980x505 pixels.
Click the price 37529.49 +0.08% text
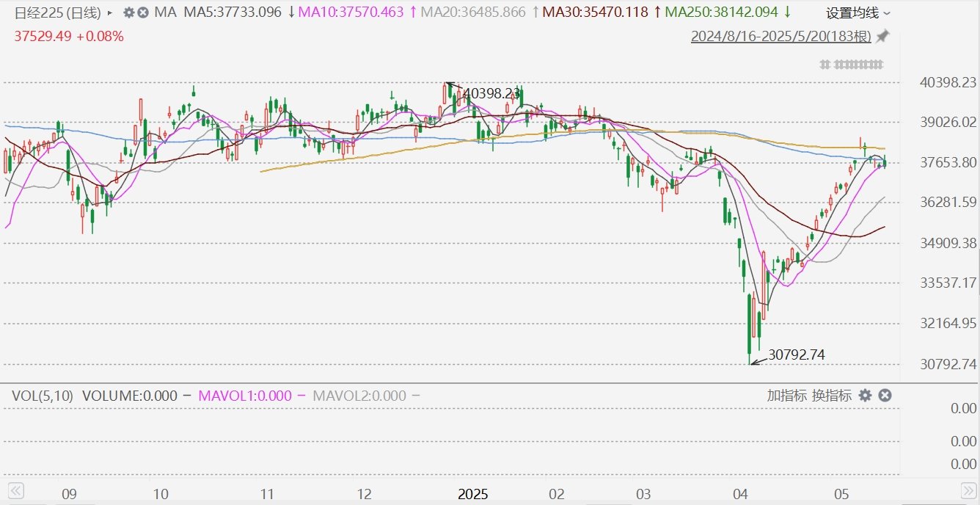click(x=69, y=36)
